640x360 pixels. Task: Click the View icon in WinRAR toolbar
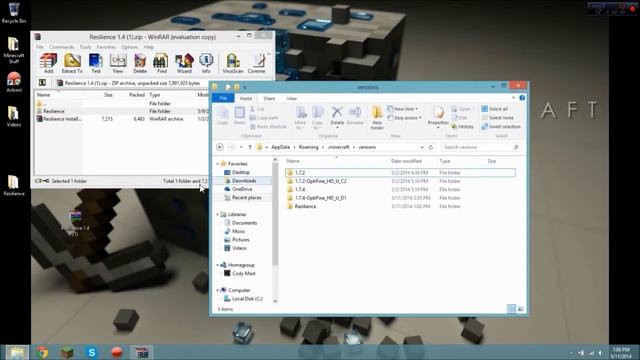[118, 63]
